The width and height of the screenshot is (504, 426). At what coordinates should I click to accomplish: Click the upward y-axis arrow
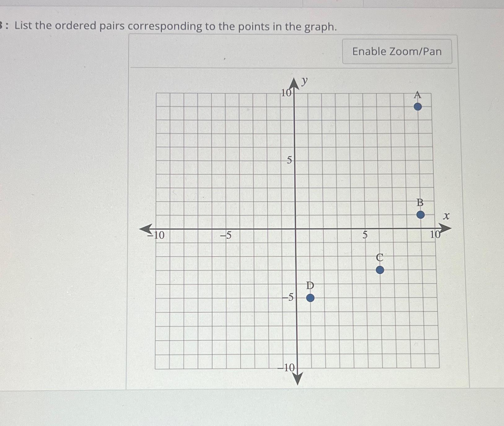click(x=295, y=83)
